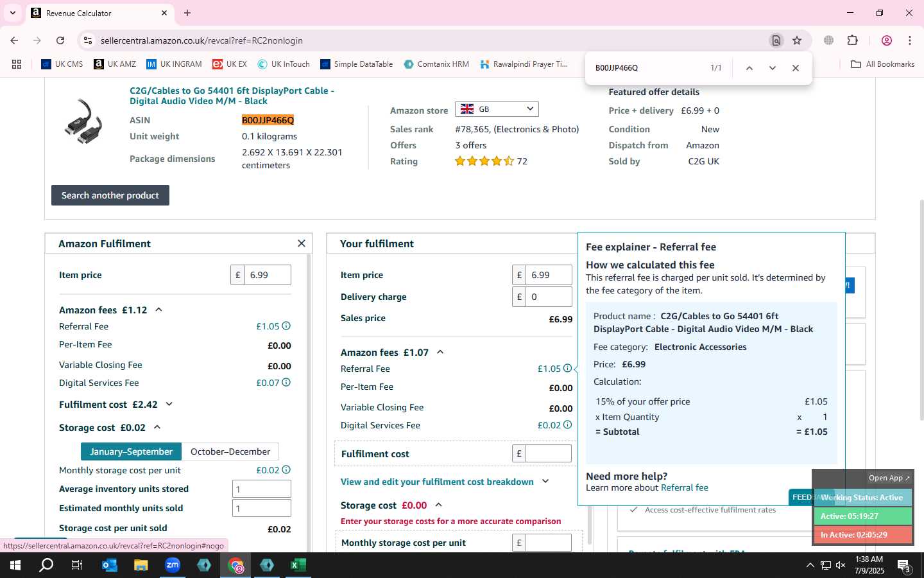Open the C2G DisplayPort Cable product title link

point(232,96)
